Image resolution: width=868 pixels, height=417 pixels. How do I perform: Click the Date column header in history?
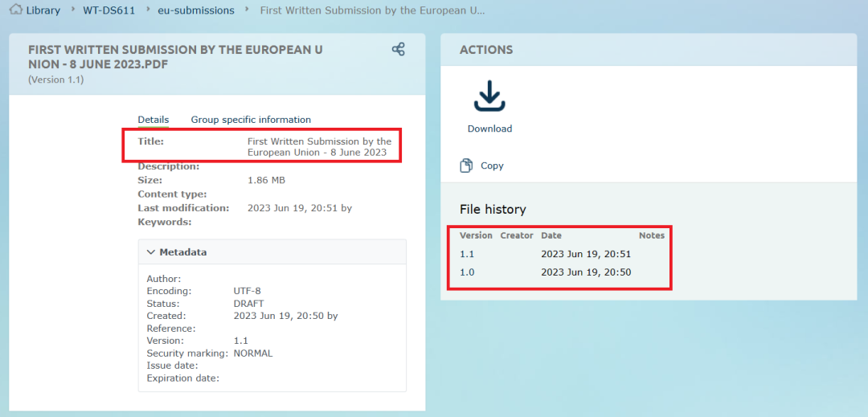pos(551,235)
